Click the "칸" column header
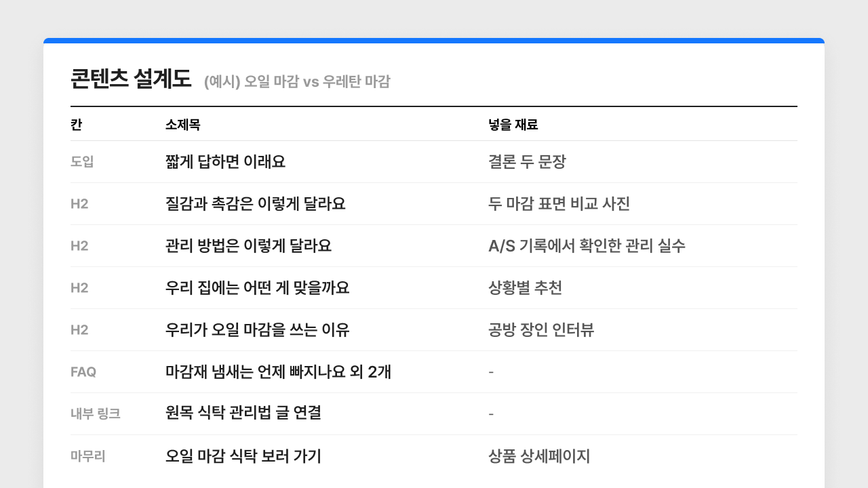Image resolution: width=868 pixels, height=488 pixels. pyautogui.click(x=76, y=125)
